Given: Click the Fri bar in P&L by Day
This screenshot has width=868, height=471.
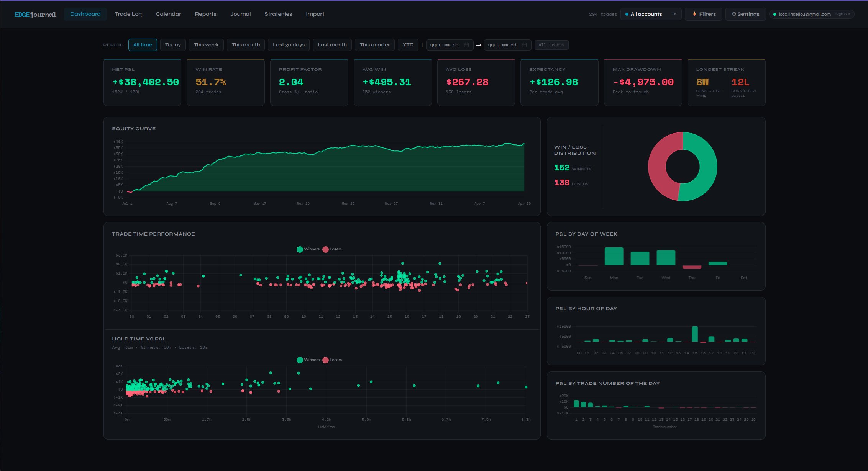Looking at the screenshot, I should point(718,263).
